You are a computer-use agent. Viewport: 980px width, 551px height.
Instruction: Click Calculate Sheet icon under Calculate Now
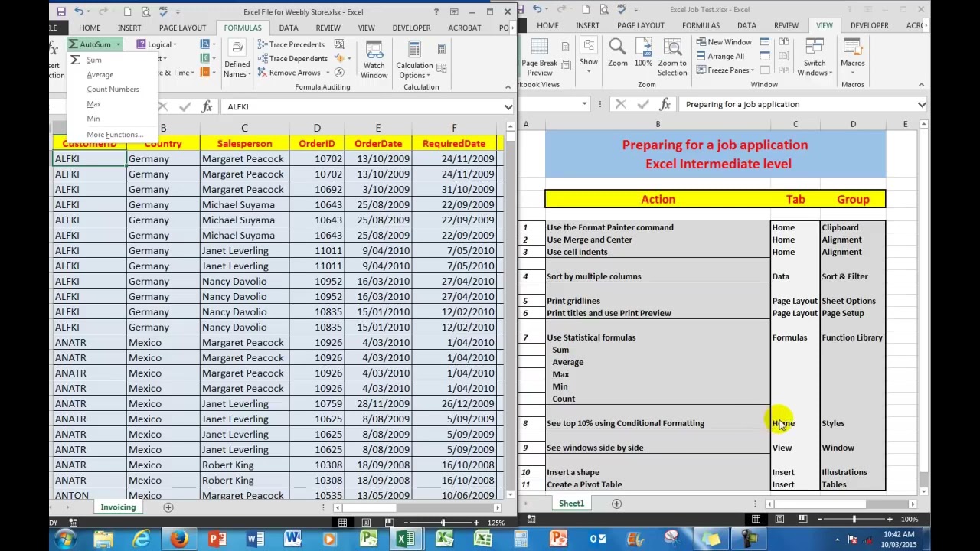tap(441, 70)
